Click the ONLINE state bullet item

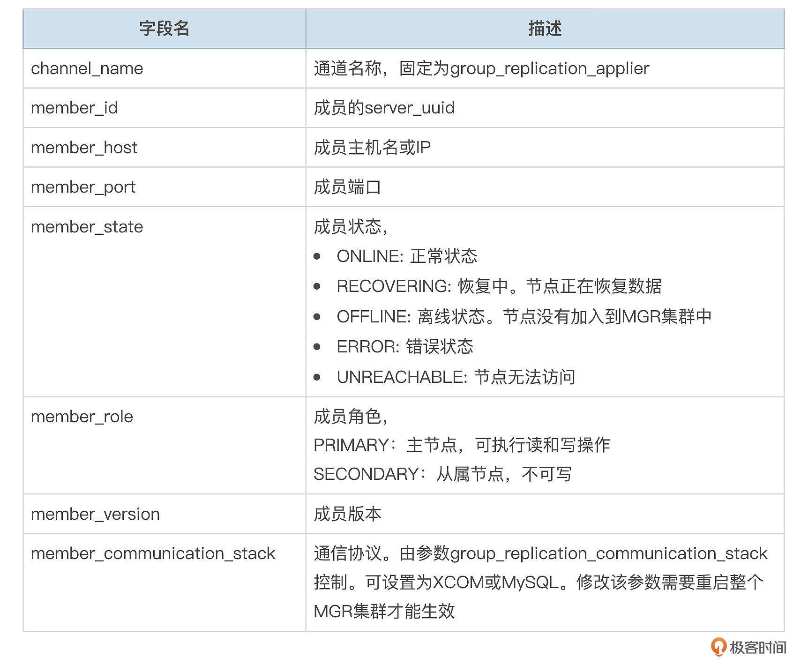pyautogui.click(x=406, y=256)
